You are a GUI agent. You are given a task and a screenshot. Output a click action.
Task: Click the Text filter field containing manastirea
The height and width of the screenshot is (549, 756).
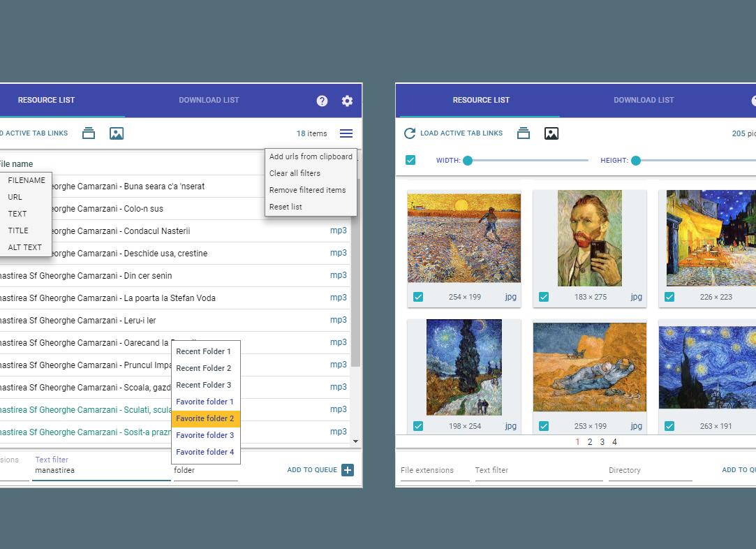101,470
